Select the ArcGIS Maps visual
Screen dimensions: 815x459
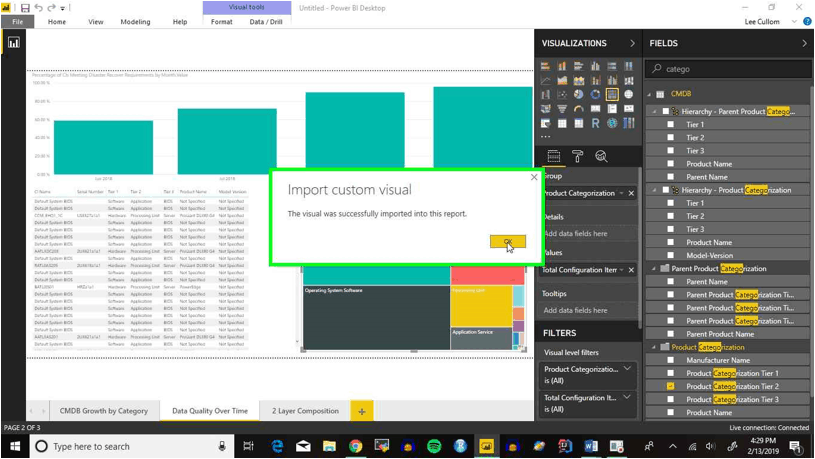pos(612,123)
